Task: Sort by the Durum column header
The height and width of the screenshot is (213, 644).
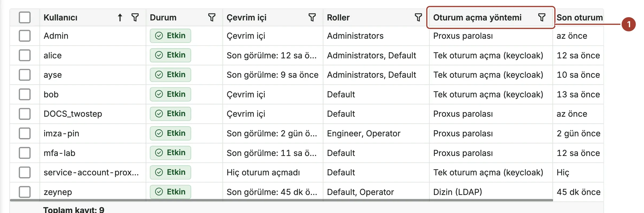Action: click(163, 17)
